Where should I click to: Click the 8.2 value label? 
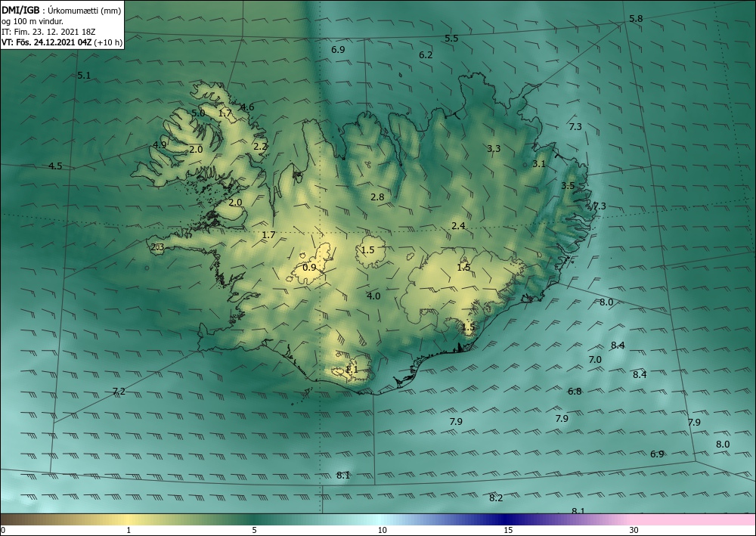click(496, 498)
